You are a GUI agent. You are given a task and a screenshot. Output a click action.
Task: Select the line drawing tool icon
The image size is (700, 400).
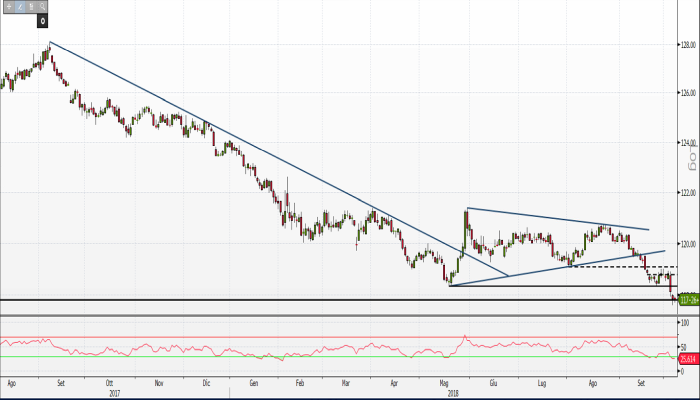(19, 7)
